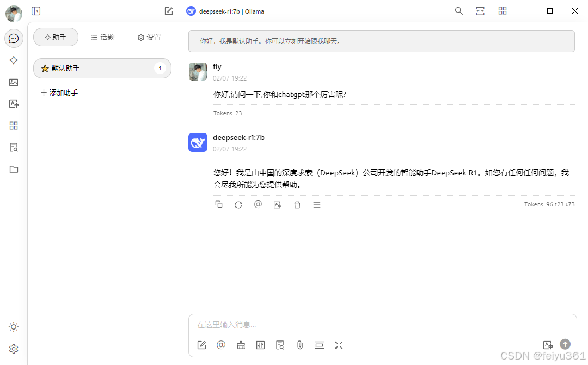This screenshot has width=588, height=365.
Task: Close the application window
Action: coord(574,11)
